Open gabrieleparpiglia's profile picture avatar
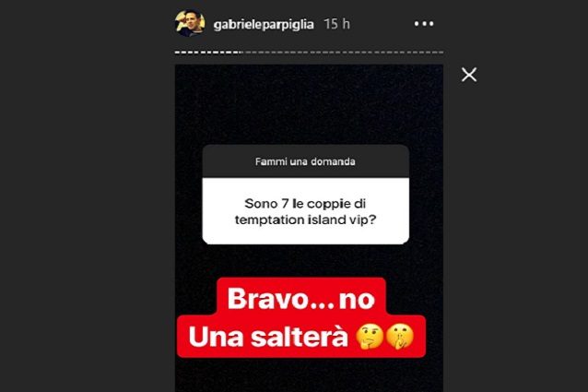Image resolution: width=588 pixels, height=392 pixels. coord(190,23)
